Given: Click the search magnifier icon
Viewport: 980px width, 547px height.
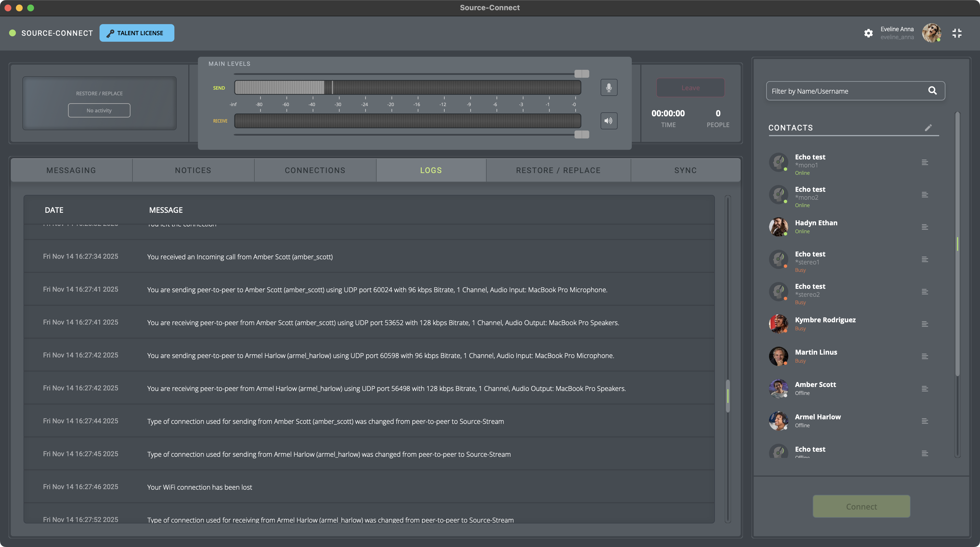Looking at the screenshot, I should click(932, 91).
